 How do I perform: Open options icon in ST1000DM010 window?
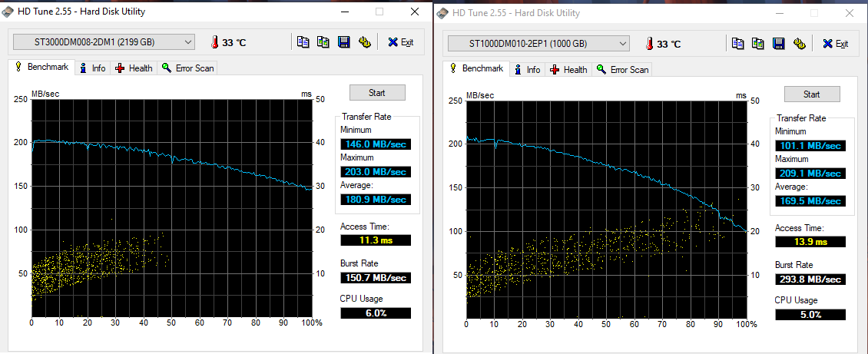(800, 44)
